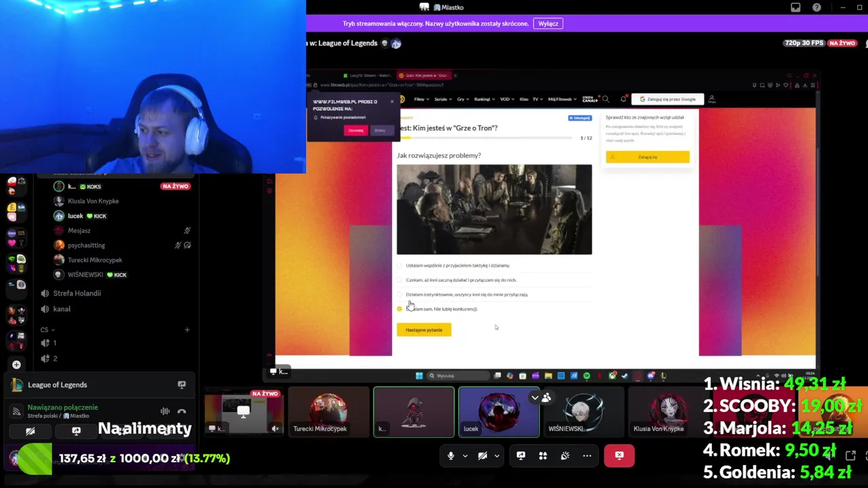The width and height of the screenshot is (868, 488).
Task: Close the notification permission popup
Action: point(391,102)
